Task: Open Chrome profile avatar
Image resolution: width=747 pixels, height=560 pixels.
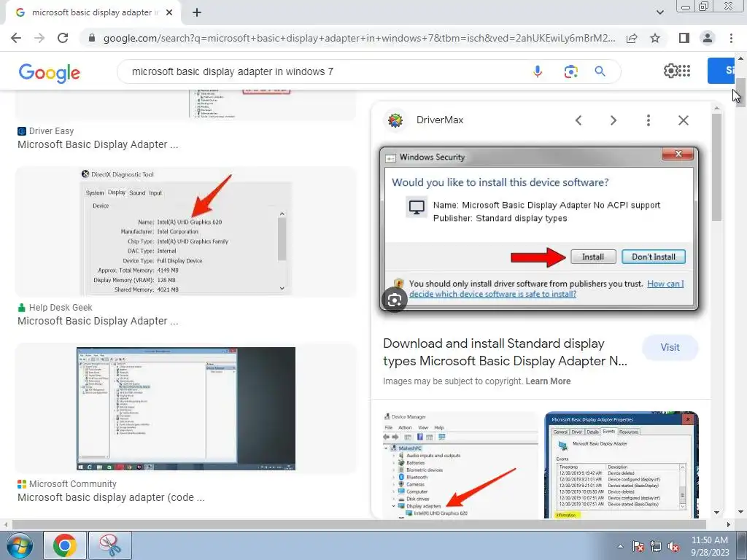Action: click(x=708, y=38)
